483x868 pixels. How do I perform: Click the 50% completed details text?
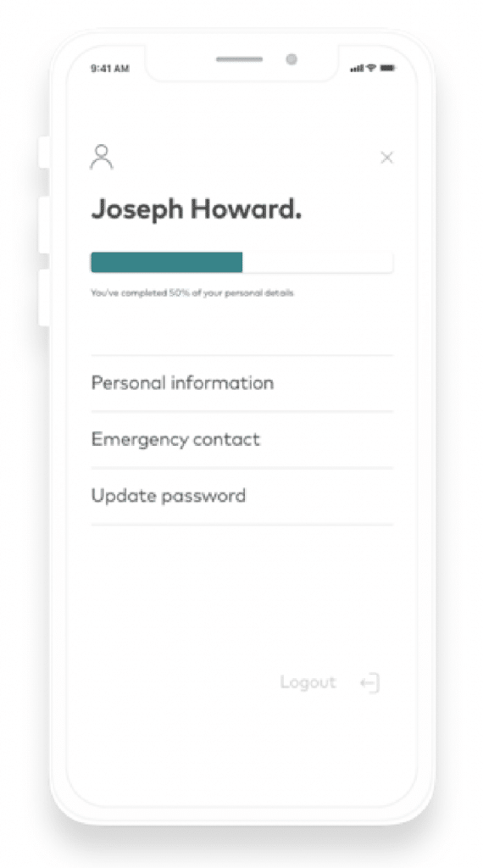[x=192, y=292]
